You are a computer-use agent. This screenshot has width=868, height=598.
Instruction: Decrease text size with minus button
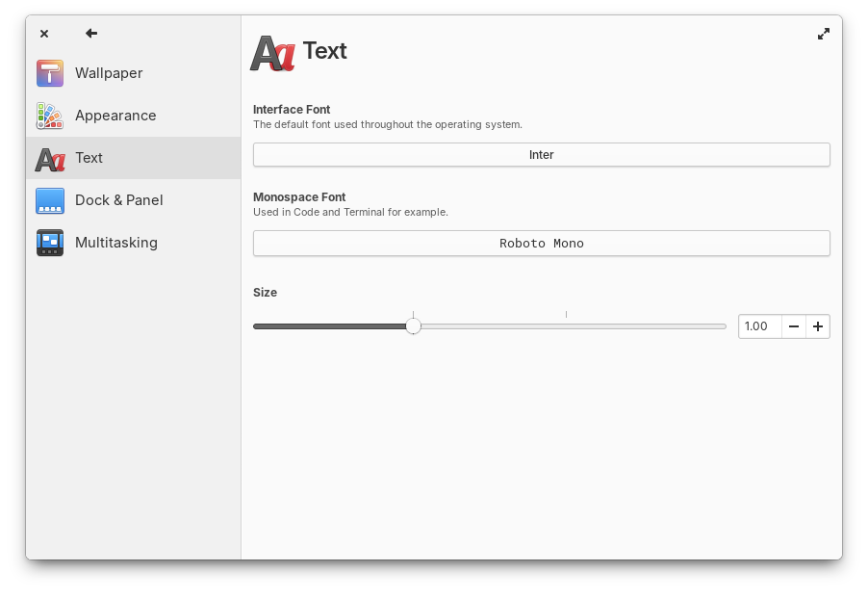[794, 326]
